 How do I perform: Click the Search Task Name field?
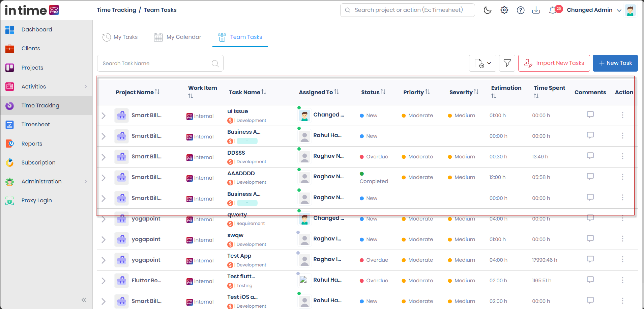click(160, 63)
